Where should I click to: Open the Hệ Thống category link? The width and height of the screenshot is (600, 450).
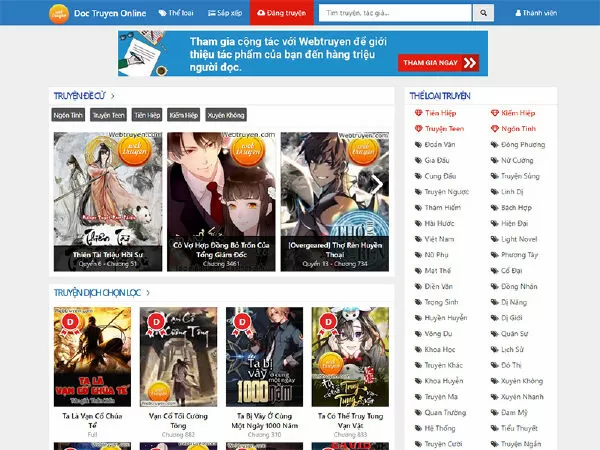[440, 428]
